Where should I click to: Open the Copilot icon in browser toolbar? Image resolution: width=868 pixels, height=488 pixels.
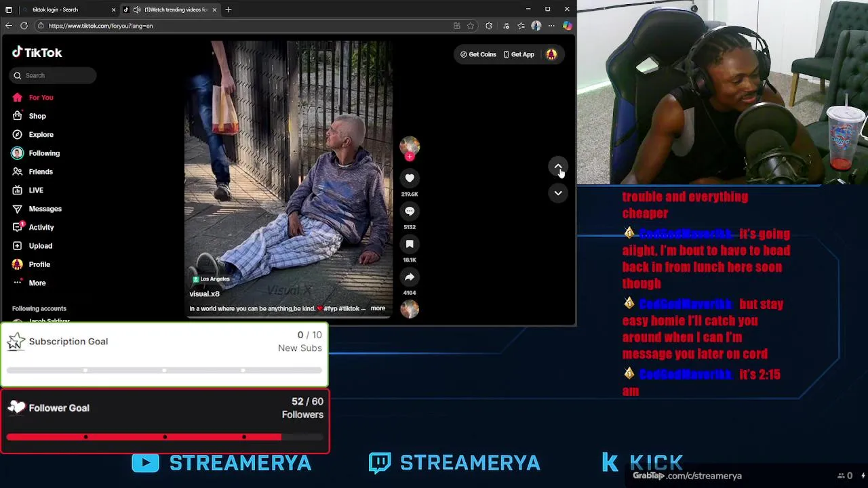pyautogui.click(x=567, y=26)
